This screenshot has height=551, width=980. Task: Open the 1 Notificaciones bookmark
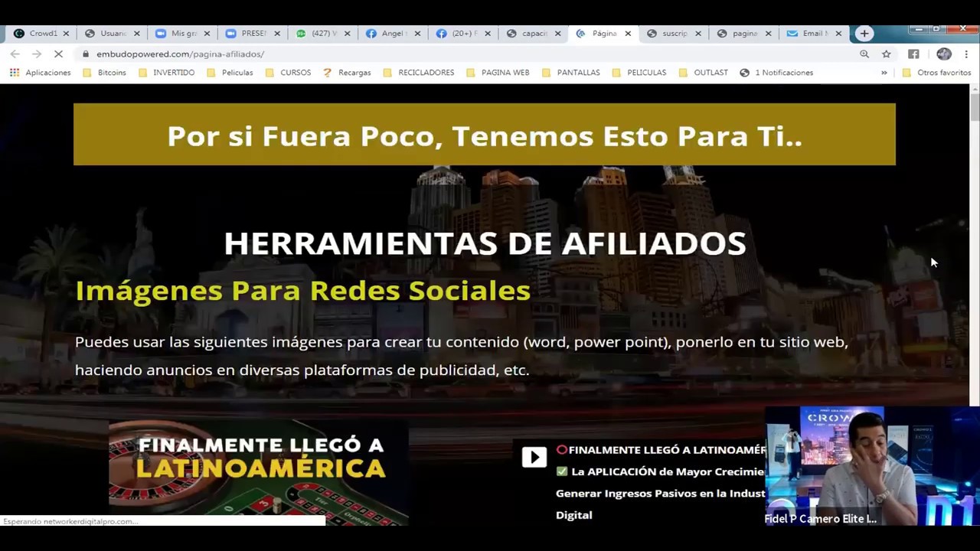(x=776, y=73)
